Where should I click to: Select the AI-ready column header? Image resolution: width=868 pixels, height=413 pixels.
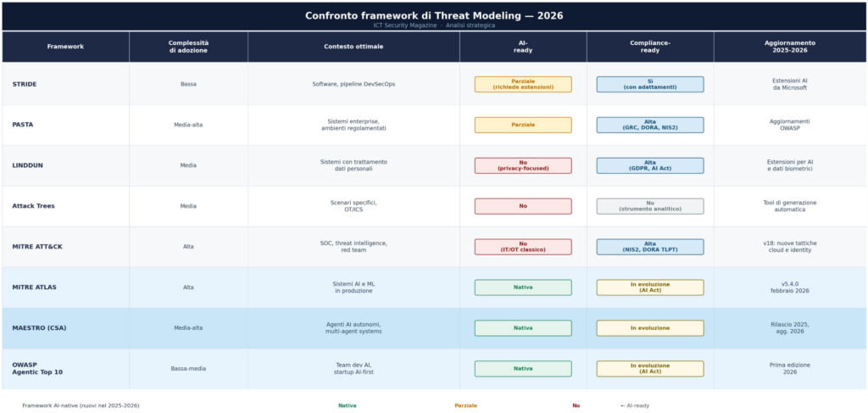point(523,47)
